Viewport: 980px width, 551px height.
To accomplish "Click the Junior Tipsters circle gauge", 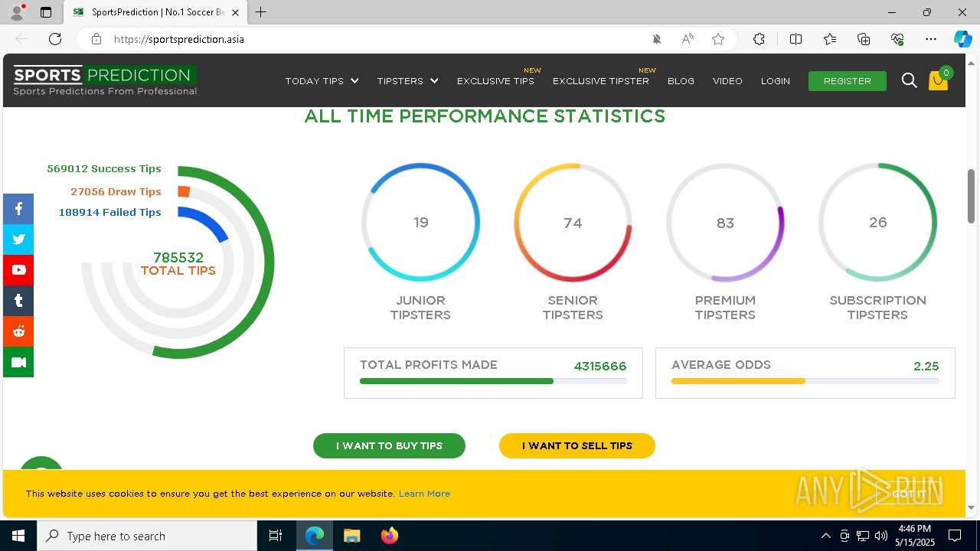I will click(420, 222).
